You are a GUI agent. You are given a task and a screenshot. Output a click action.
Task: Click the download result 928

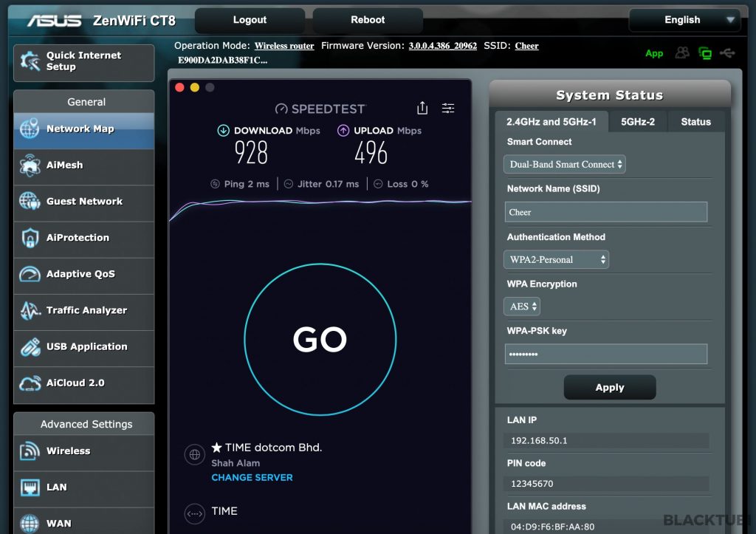(x=251, y=153)
